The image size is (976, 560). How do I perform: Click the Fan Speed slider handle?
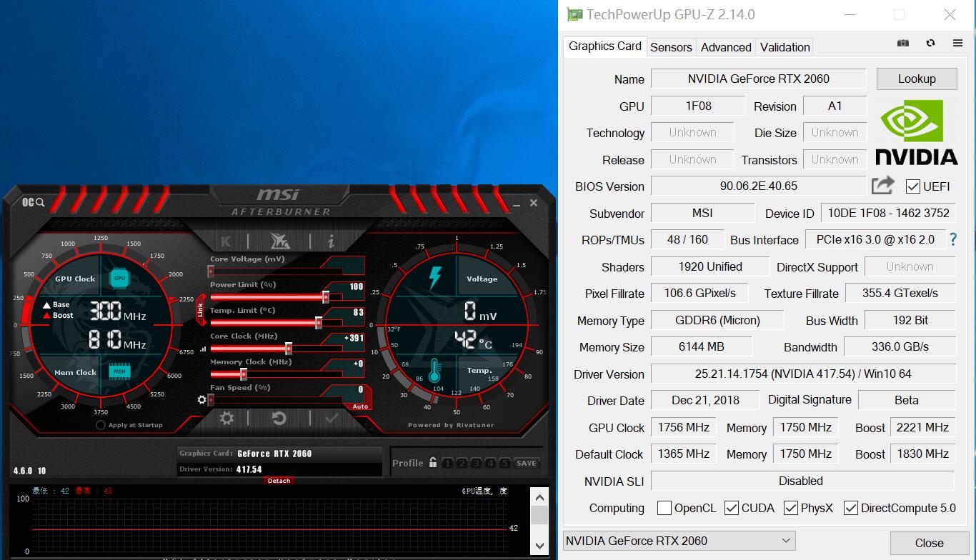(211, 400)
